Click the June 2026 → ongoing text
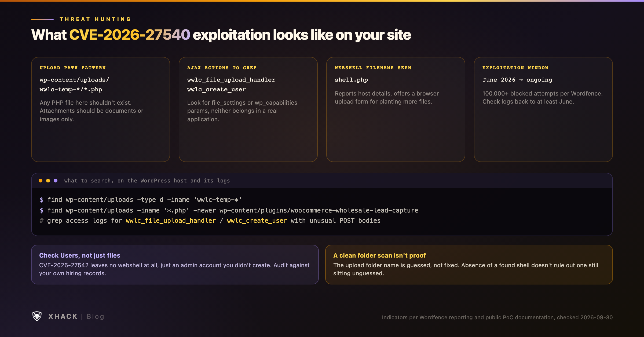Viewport: 644px width, 337px height. click(517, 80)
